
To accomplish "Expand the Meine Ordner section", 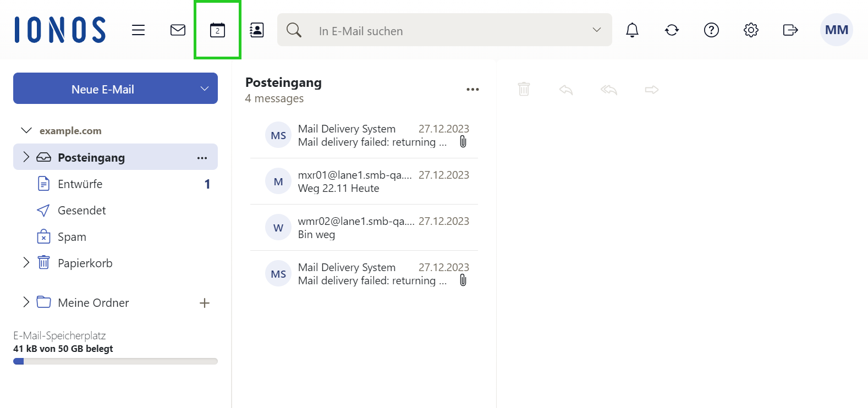I will coord(26,302).
